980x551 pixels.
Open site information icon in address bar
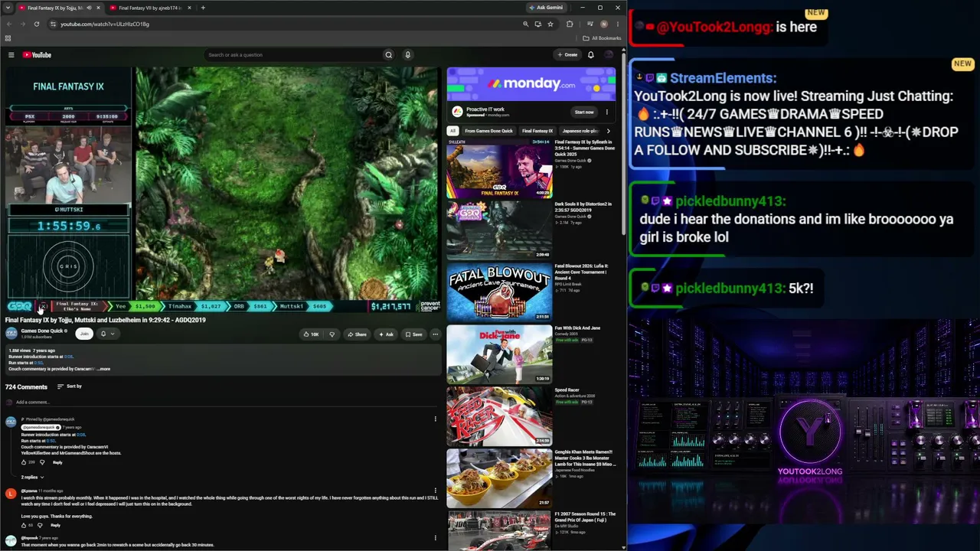52,24
